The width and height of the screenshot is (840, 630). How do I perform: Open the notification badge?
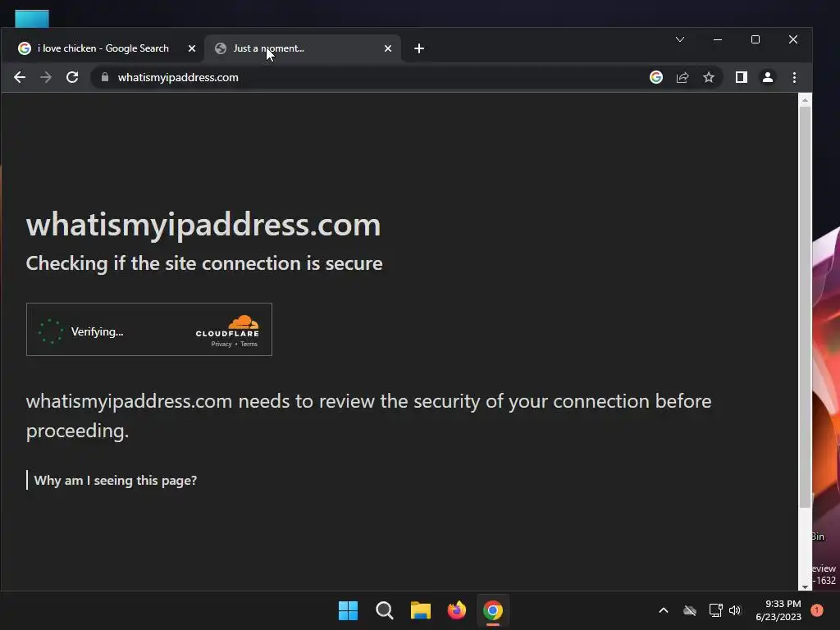tap(817, 610)
